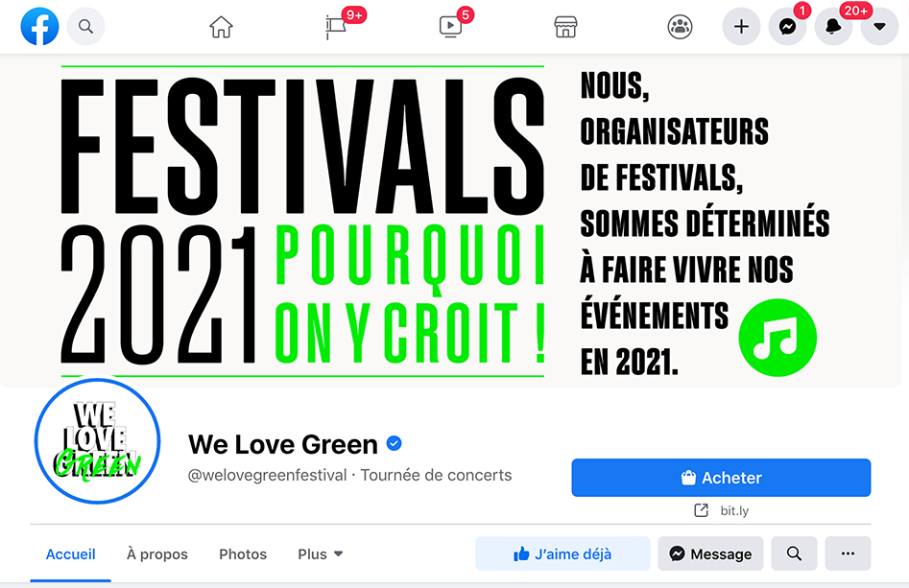
Task: Open the Marketplace storefront icon
Action: pos(565,27)
